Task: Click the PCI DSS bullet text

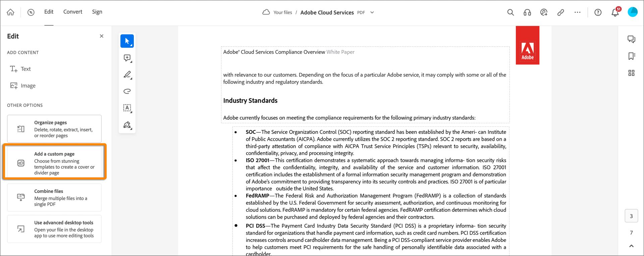Action: (376, 240)
